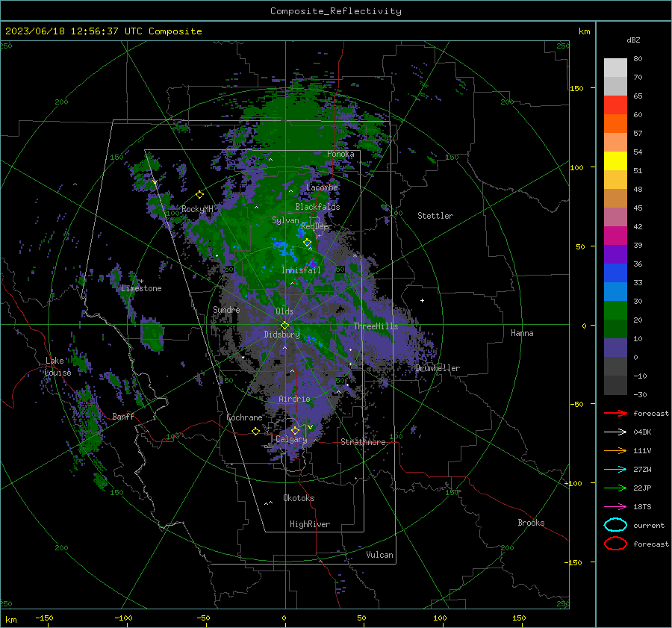Click the Lacombe city label
672x628 pixels.
click(322, 187)
